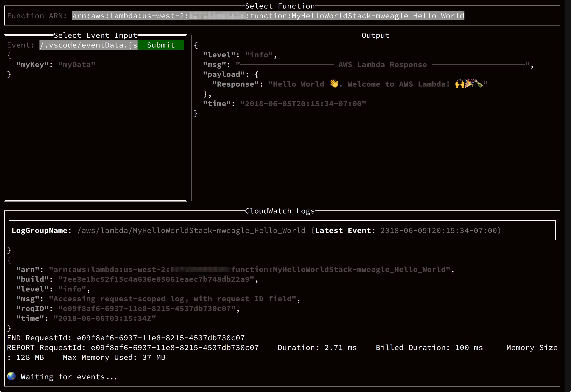Click the AWS Lambda Response msg text
571x392 pixels.
click(x=382, y=65)
